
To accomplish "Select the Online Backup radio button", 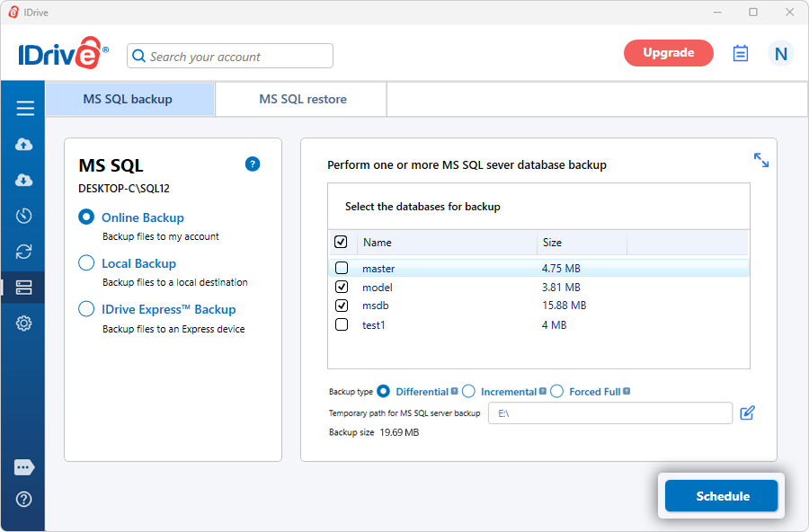I will [x=86, y=217].
